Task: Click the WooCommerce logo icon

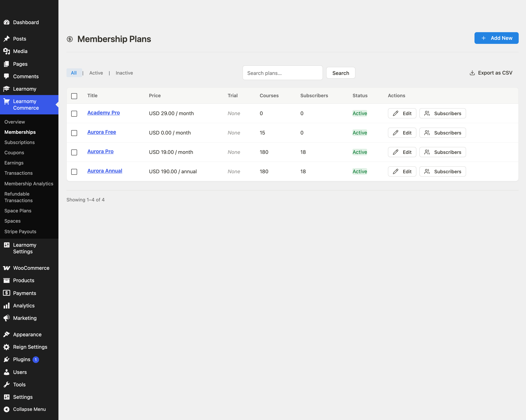Action: [7, 268]
